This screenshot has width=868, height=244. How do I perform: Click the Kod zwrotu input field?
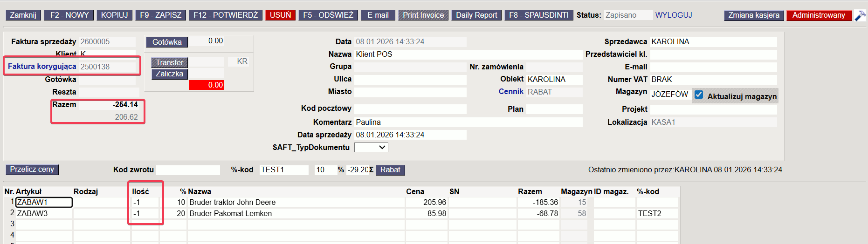pos(188,170)
